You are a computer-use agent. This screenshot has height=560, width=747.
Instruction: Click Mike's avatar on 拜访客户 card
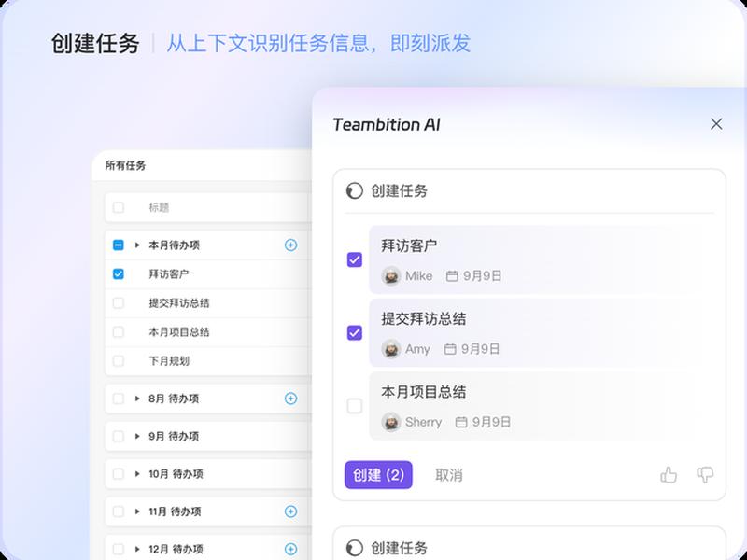click(390, 275)
